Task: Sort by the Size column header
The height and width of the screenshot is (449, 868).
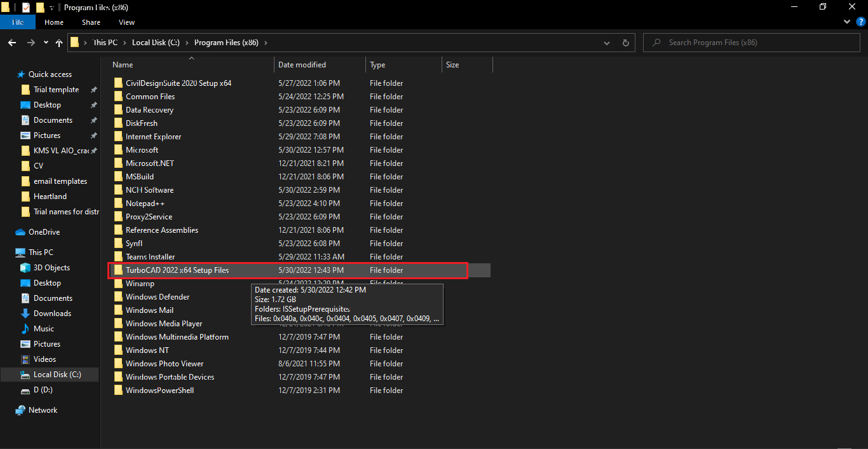Action: click(467, 65)
